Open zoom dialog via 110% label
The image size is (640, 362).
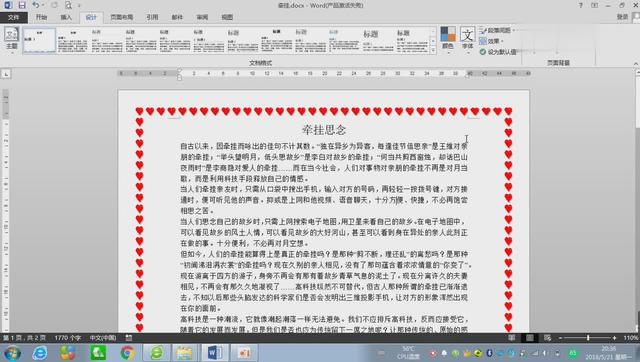coord(631,338)
